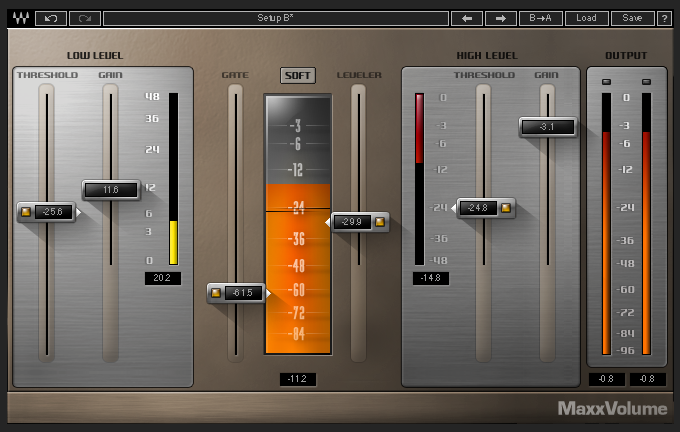
Task: Click the High Level gain slider handle
Action: tap(547, 127)
